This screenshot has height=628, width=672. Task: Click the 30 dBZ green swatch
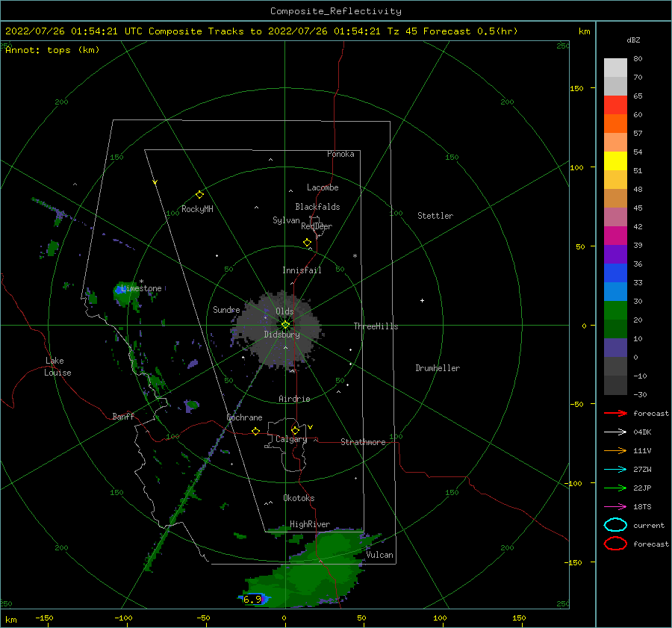tap(615, 310)
